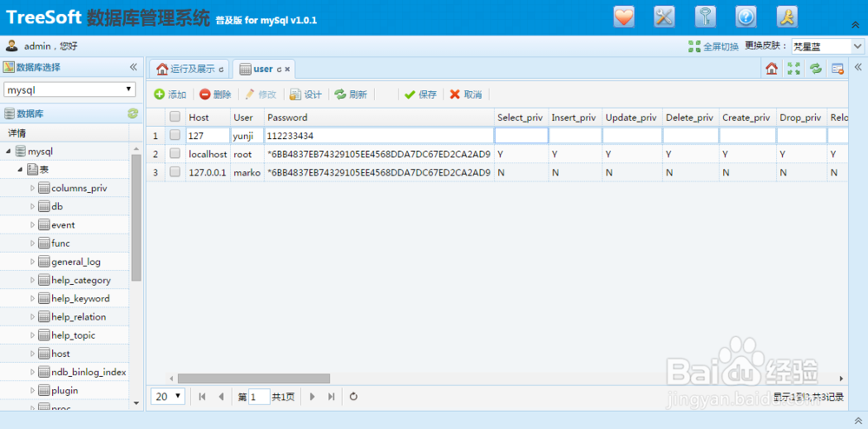
Task: Select help_topic table in tree
Action: point(73,335)
